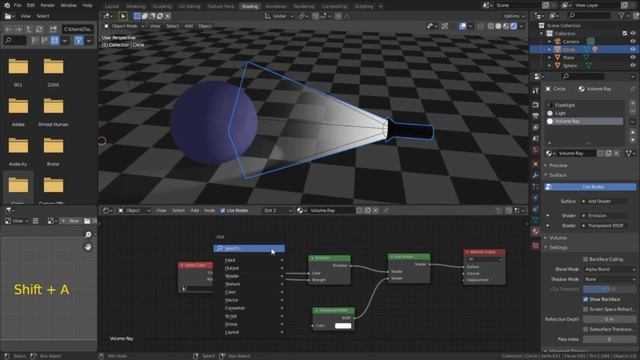
Task: Collapse the Surface panel
Action: (x=558, y=175)
